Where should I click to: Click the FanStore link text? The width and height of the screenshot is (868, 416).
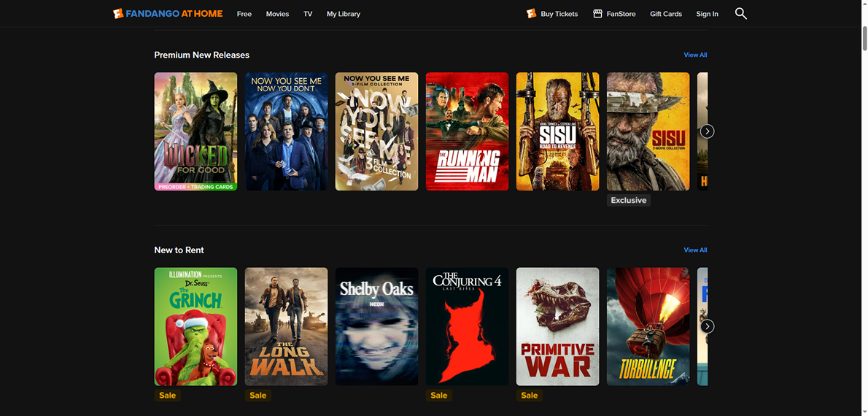(x=621, y=14)
